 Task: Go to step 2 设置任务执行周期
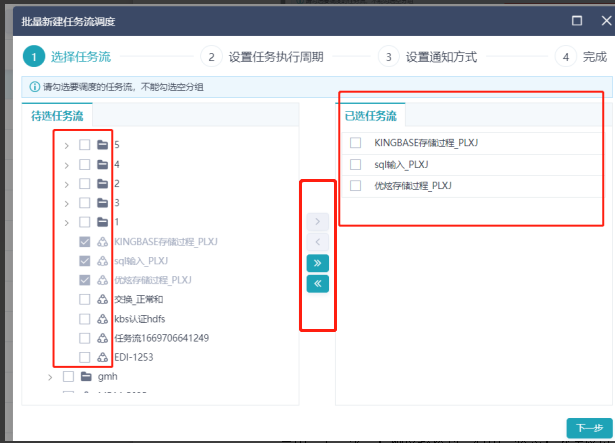[x=265, y=57]
